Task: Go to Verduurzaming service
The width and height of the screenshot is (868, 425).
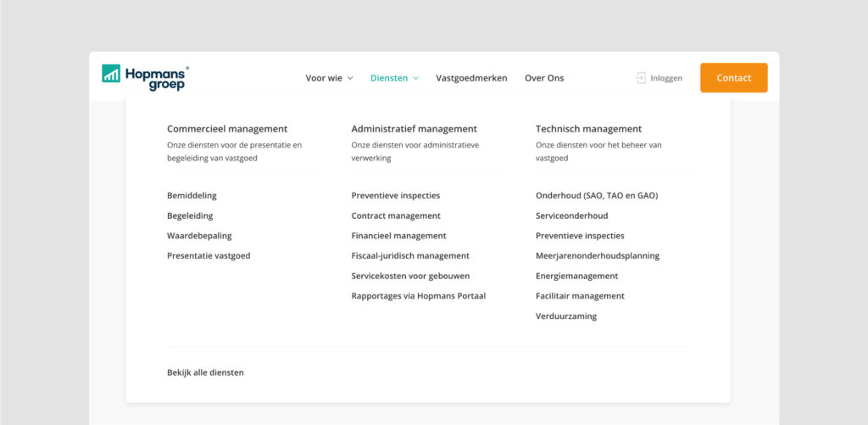Action: pos(566,316)
